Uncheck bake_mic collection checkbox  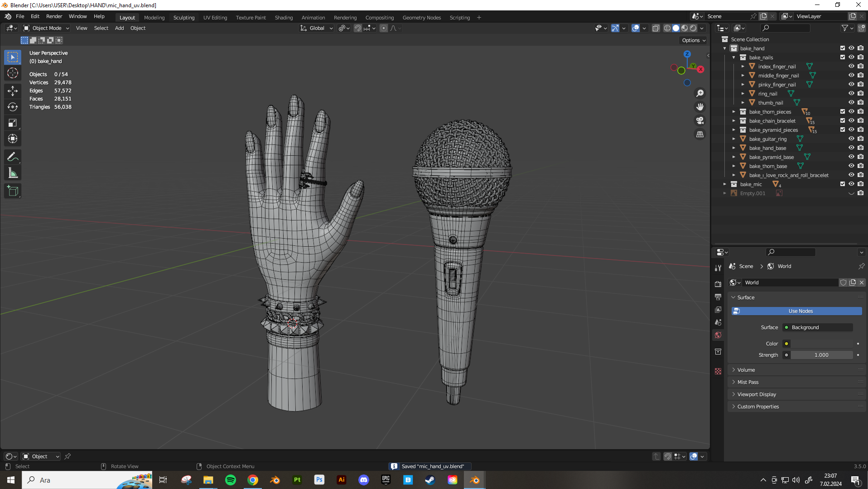[843, 184]
